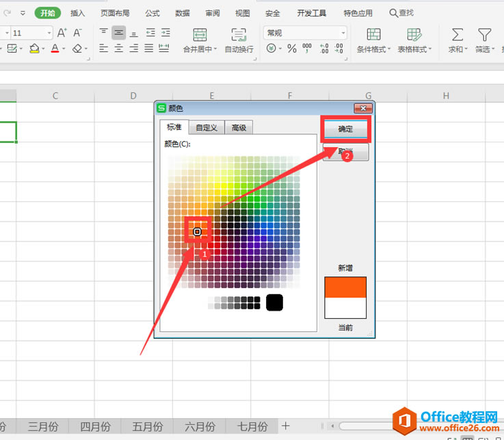Pick the selected orange color swatch
504x440 pixels.
(x=198, y=231)
